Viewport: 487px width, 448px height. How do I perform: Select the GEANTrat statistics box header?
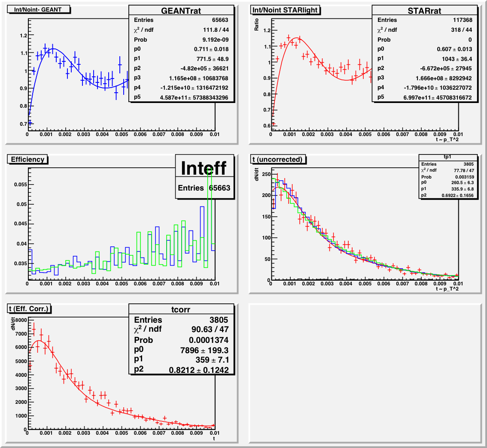click(x=182, y=11)
